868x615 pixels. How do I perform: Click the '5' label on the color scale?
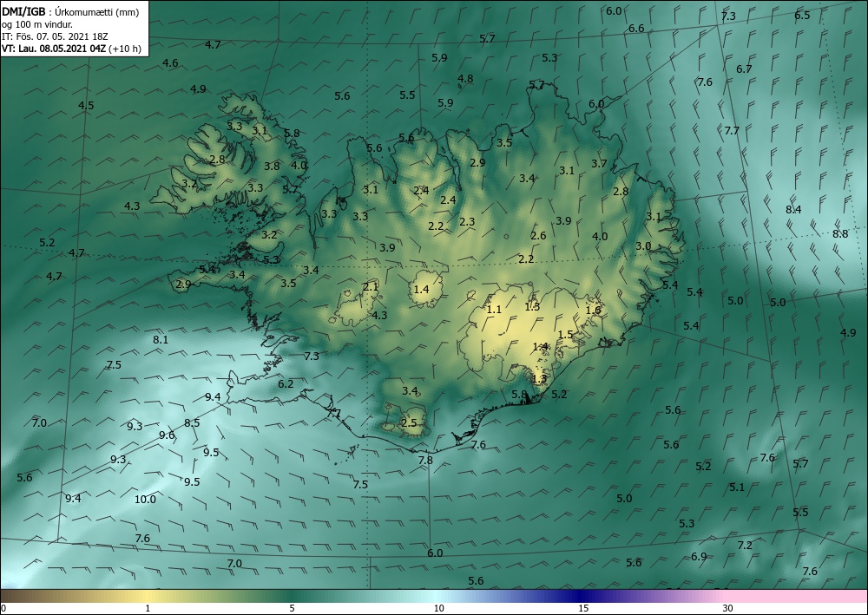pyautogui.click(x=292, y=609)
